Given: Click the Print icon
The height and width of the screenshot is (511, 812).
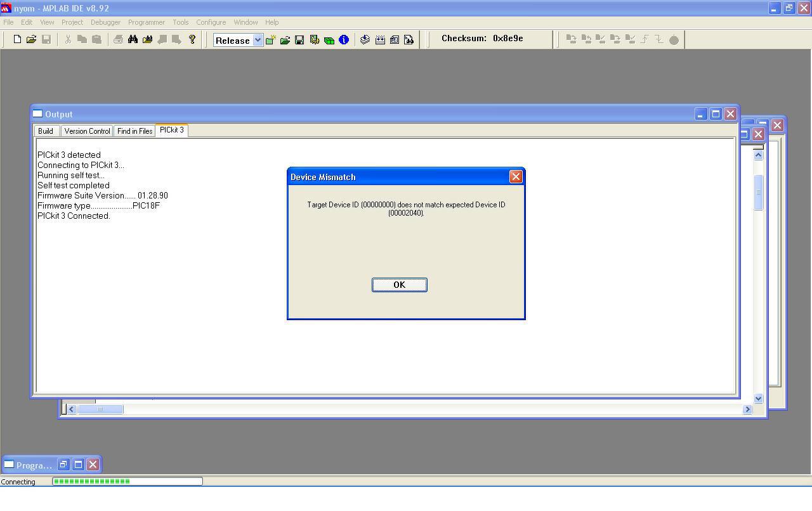Looking at the screenshot, I should tap(118, 39).
